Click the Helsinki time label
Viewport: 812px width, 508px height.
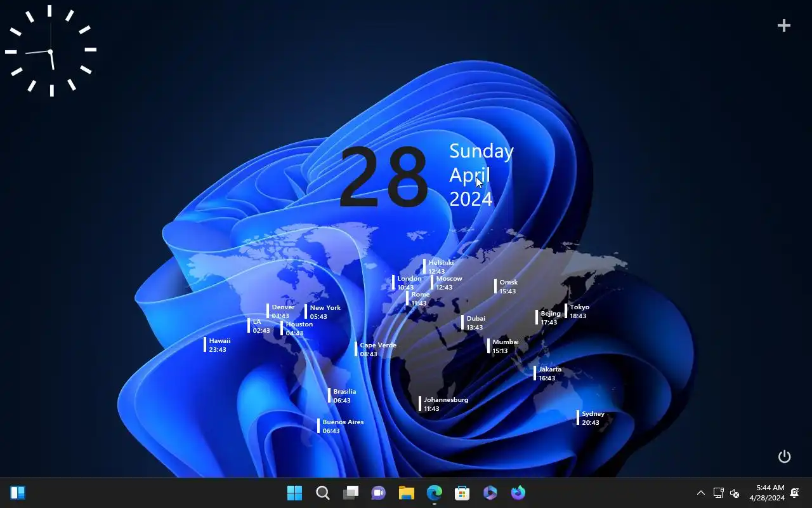[438, 267]
